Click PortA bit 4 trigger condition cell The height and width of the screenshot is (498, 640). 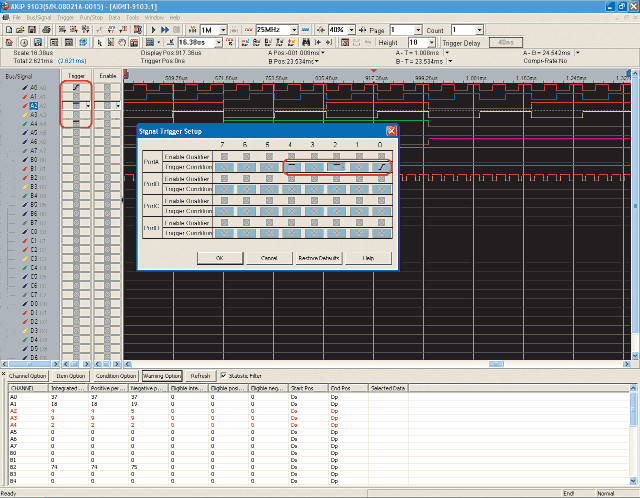[x=290, y=167]
